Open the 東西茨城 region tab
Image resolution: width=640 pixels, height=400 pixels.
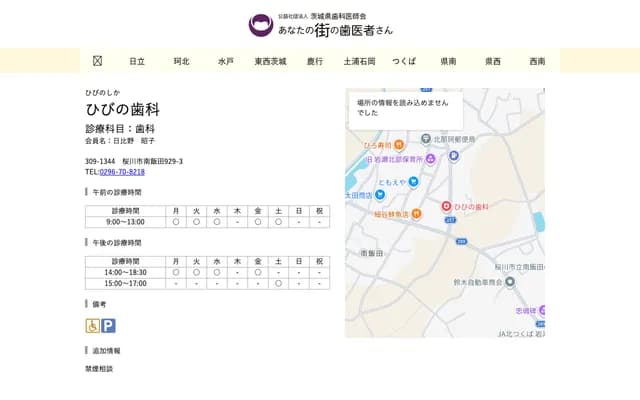(270, 61)
